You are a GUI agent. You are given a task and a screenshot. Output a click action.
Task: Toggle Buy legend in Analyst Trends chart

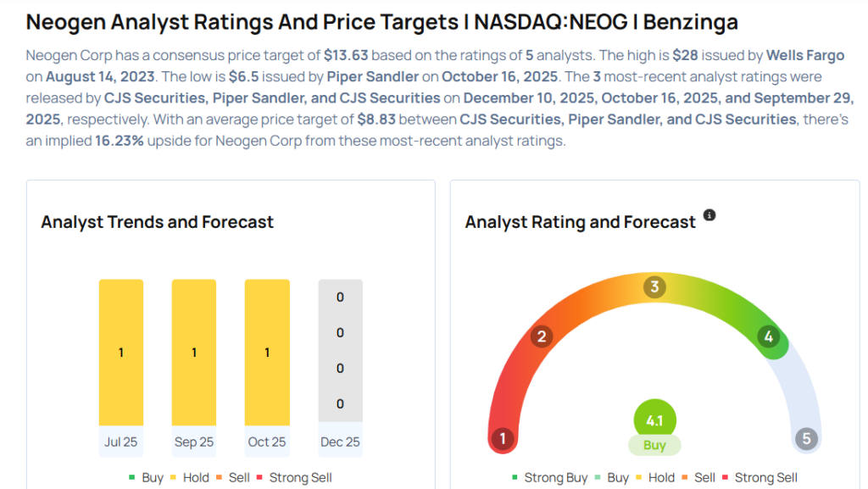146,478
